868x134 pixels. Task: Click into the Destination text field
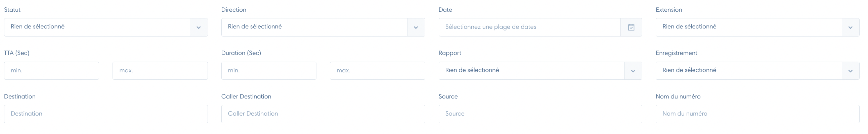(106, 114)
